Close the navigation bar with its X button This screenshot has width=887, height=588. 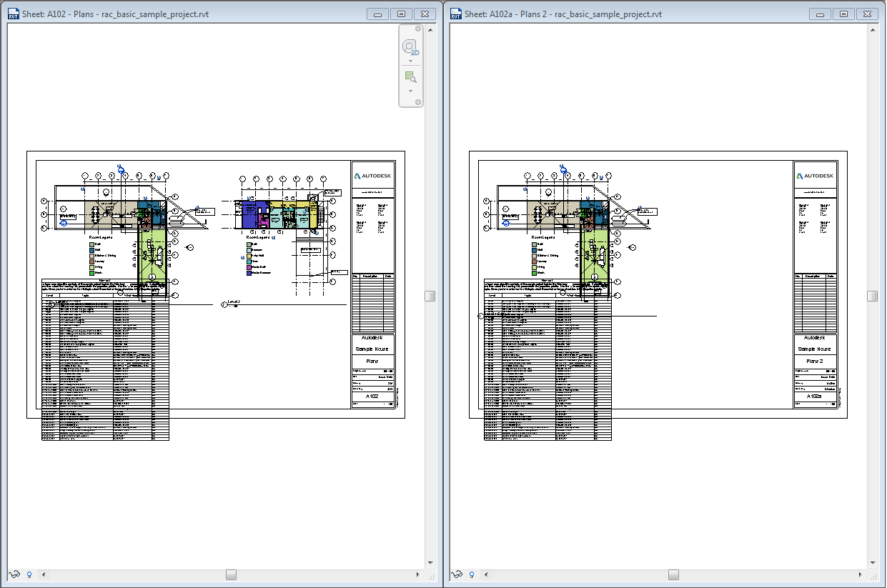[419, 29]
